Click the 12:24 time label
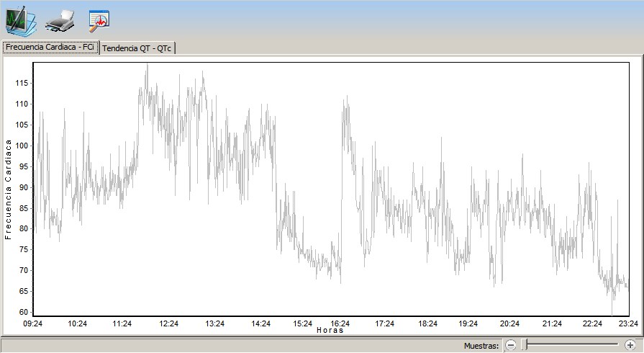Screen dimensions: 644x353 169,324
